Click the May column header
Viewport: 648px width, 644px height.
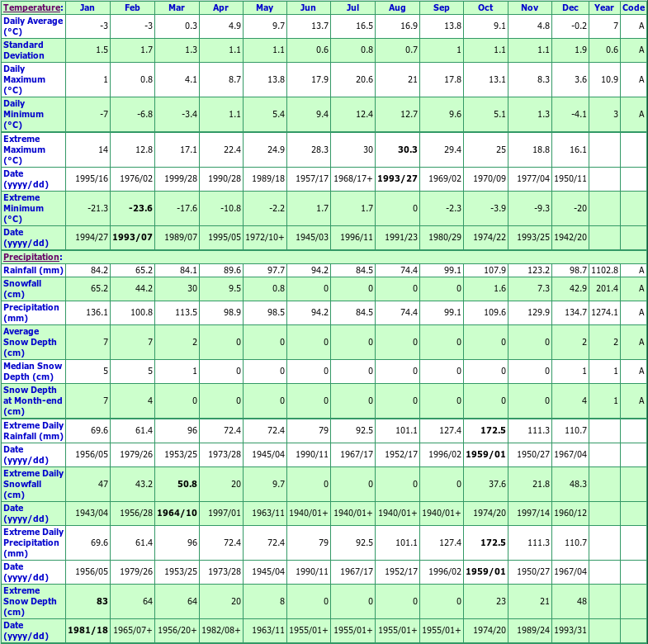[264, 7]
